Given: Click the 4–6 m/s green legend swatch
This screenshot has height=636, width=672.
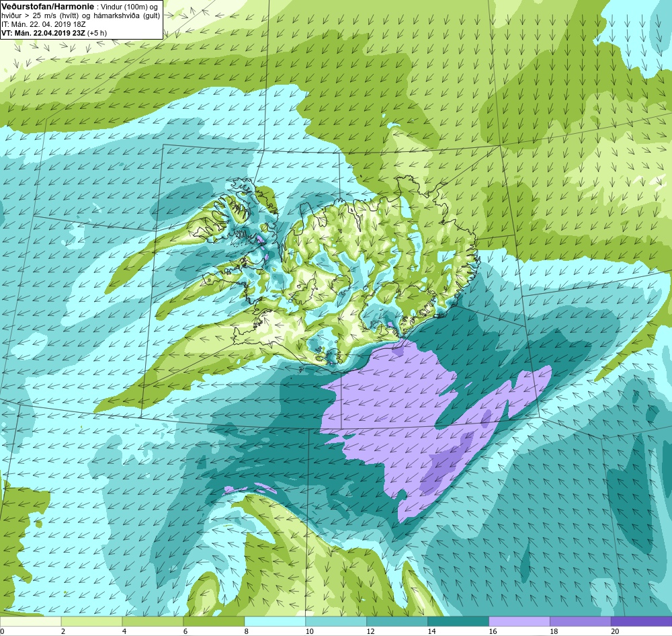Looking at the screenshot, I should [153, 621].
